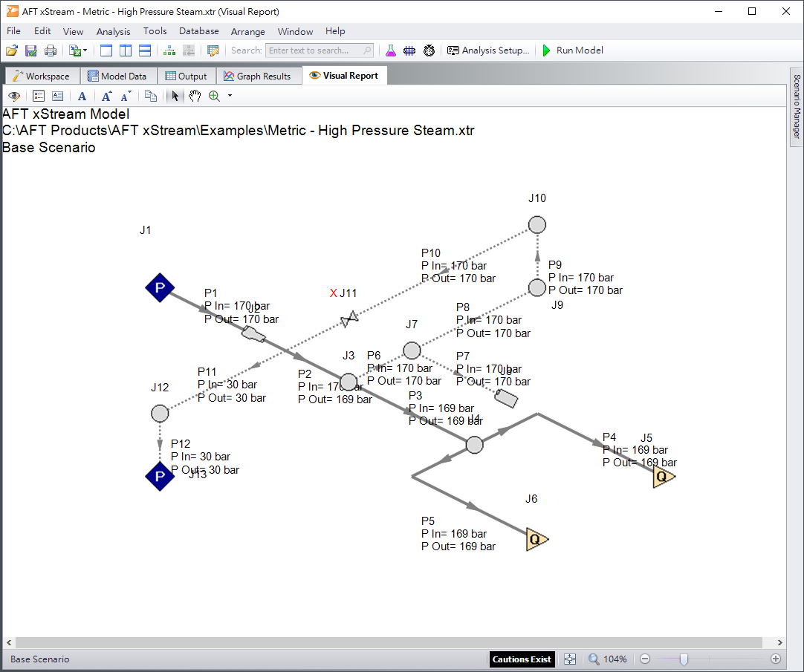Click the pipe sectioning grid icon
Screen dimensions: 804x672
click(409, 50)
